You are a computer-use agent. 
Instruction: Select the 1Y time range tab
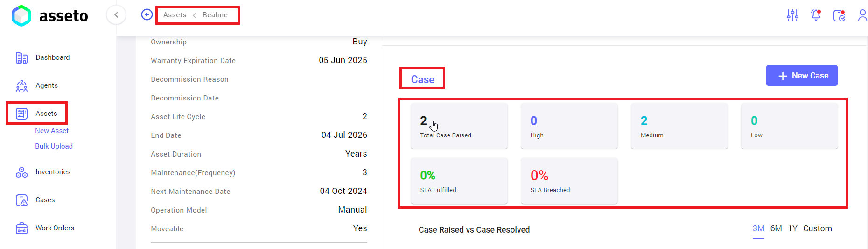793,228
